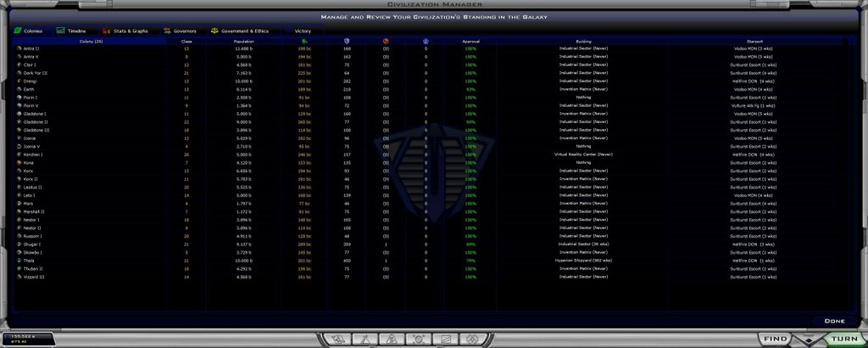The width and height of the screenshot is (868, 348).
Task: Click the star icon in bottom toolbar
Action: [x=419, y=339]
